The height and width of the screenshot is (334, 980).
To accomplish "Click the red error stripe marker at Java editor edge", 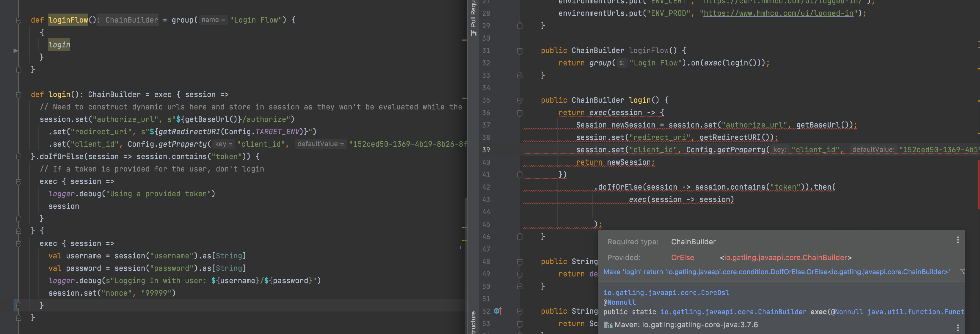I will tap(979, 184).
